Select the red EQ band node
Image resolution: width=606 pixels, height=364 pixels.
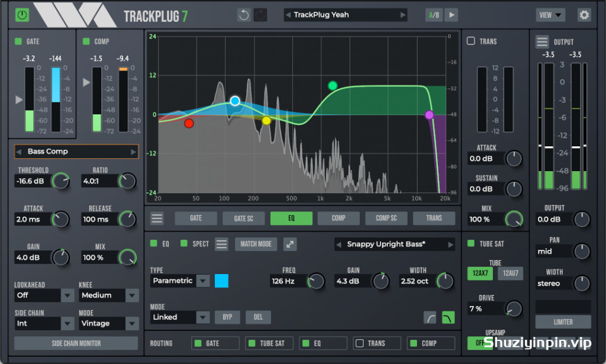pyautogui.click(x=189, y=123)
